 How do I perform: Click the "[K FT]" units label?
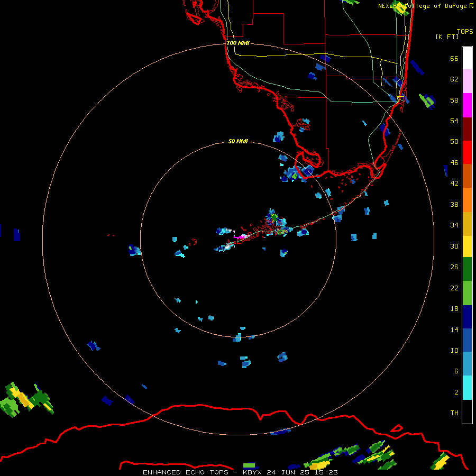point(447,36)
